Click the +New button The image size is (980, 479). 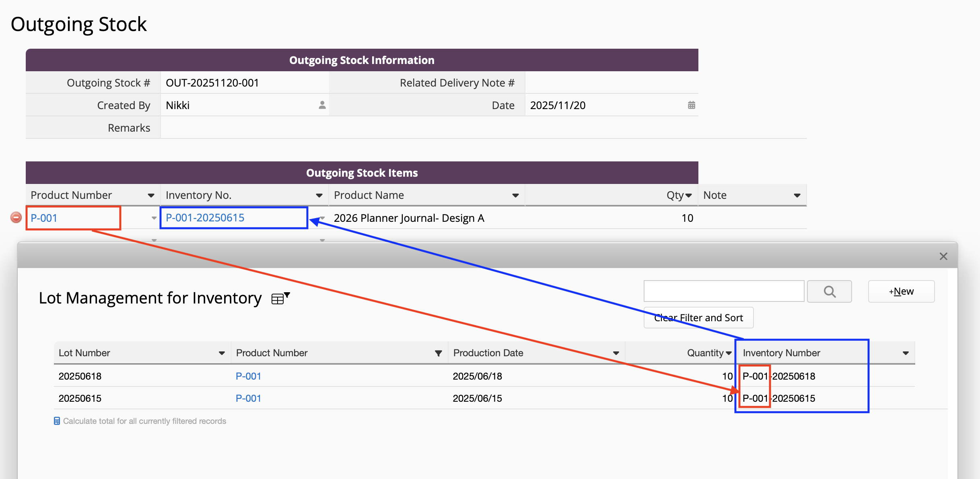[x=901, y=291]
